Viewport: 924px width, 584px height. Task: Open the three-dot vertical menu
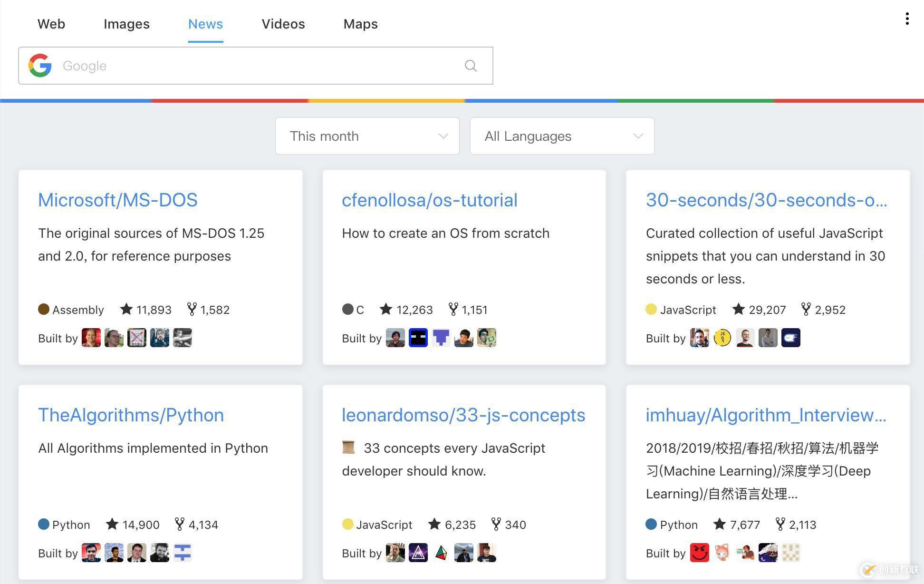907,19
